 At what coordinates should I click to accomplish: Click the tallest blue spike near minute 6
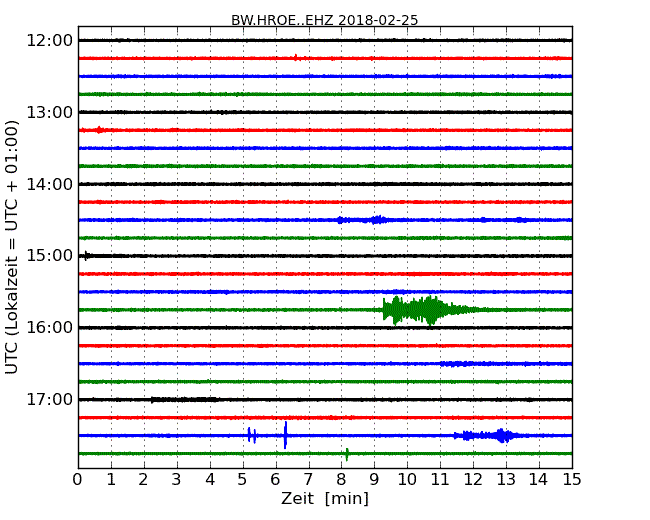285,435
